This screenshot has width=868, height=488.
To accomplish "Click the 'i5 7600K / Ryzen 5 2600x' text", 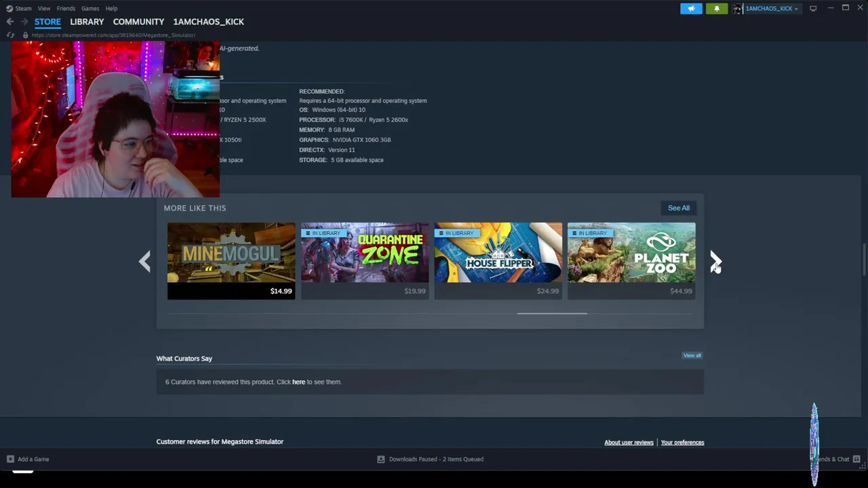I will click(374, 120).
